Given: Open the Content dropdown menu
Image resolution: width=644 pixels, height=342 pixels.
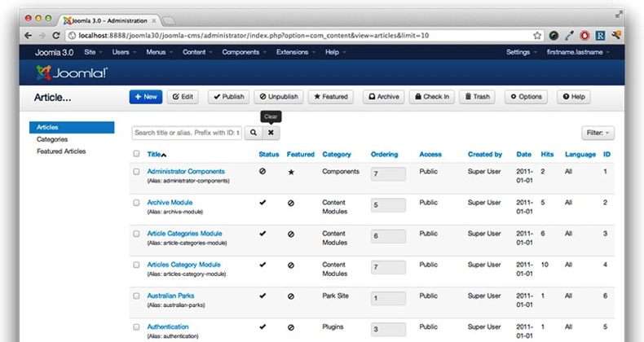Looking at the screenshot, I should click(197, 52).
